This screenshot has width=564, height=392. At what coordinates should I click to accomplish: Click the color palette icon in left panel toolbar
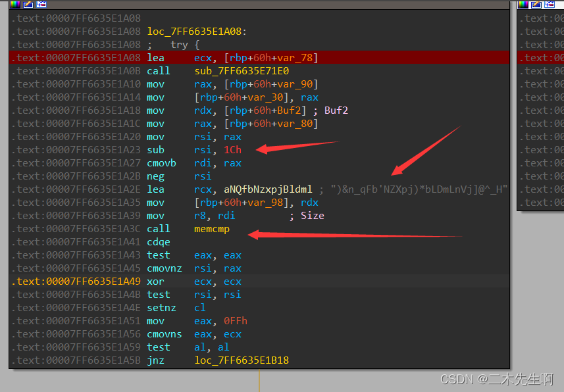14,5
